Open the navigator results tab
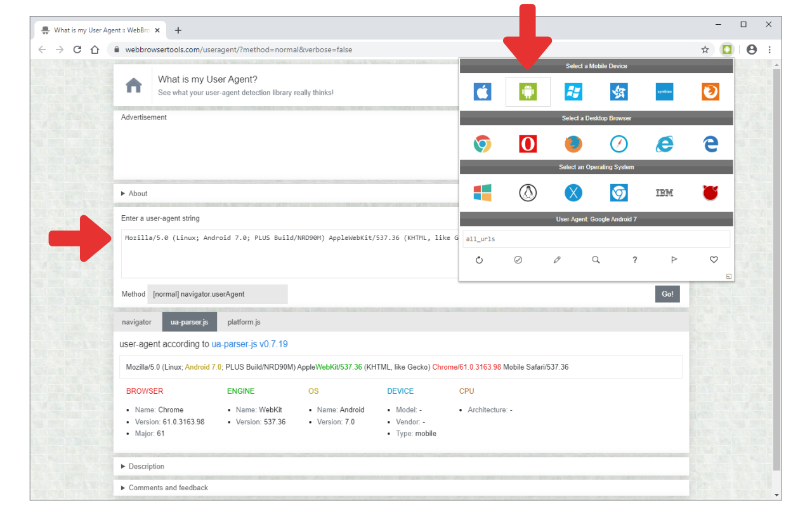The width and height of the screenshot is (812, 508). 136,322
